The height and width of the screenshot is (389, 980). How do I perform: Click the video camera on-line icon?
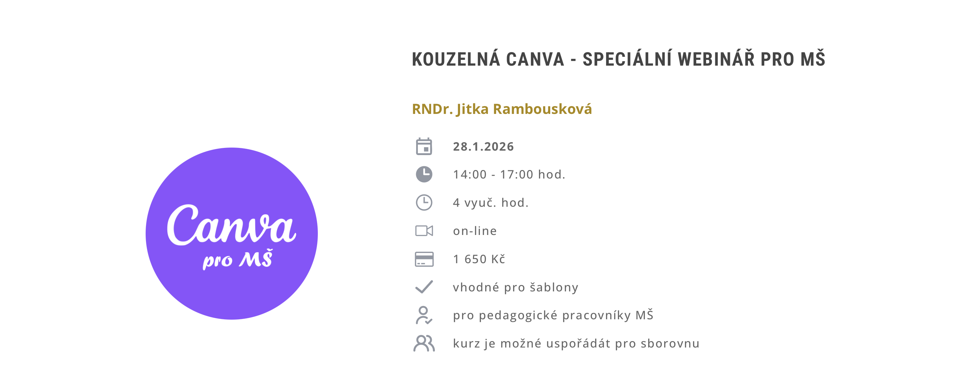click(424, 231)
